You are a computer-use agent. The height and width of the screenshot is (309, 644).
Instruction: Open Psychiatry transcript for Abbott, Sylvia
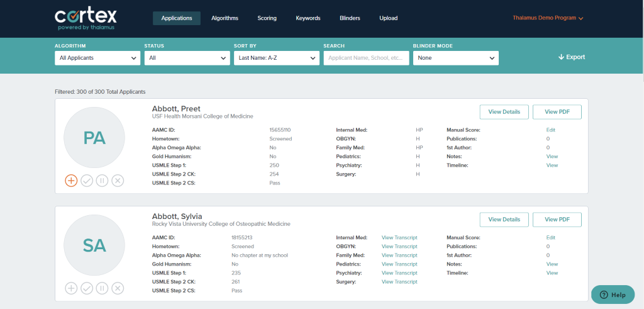point(399,273)
